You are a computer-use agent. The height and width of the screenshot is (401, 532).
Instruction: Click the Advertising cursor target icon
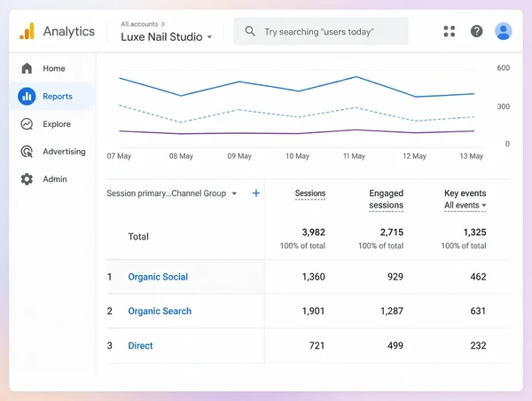click(x=27, y=152)
